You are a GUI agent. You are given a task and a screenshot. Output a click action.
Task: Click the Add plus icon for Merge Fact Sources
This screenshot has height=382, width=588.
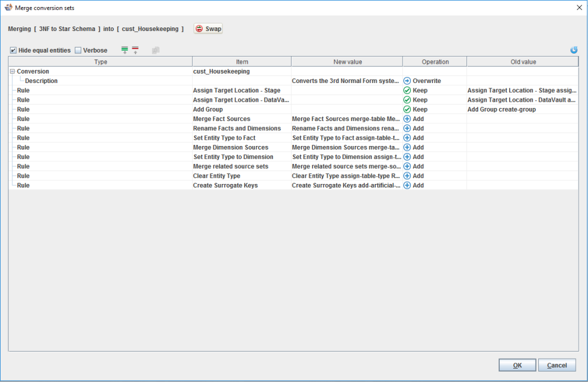click(x=407, y=119)
